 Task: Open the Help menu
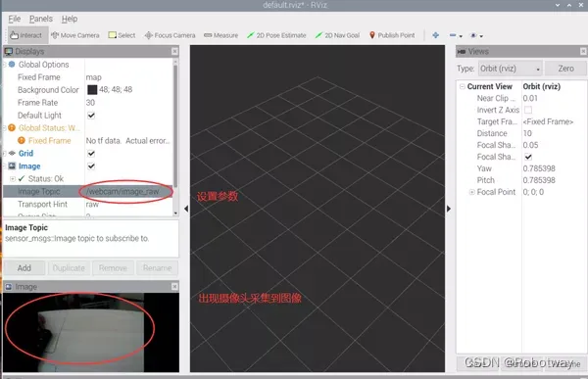(70, 19)
